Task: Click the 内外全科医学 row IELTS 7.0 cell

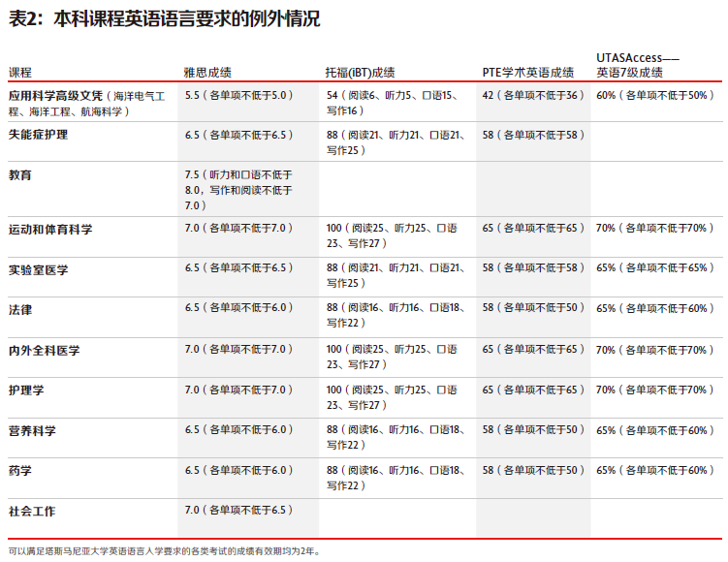Action: (238, 349)
